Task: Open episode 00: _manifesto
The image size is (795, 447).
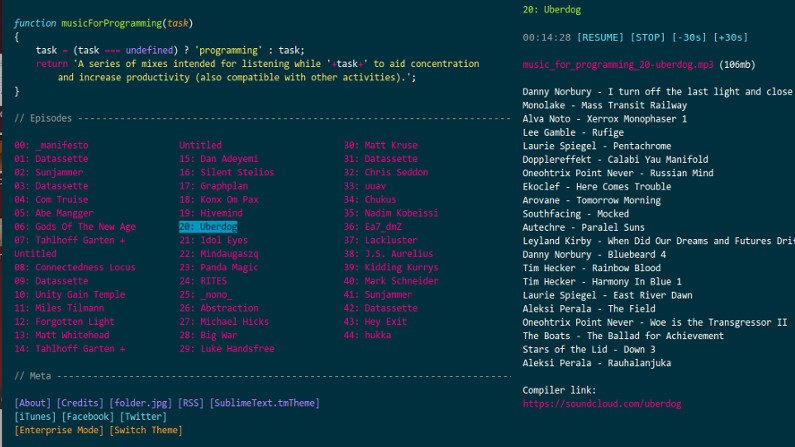Action: pos(51,145)
